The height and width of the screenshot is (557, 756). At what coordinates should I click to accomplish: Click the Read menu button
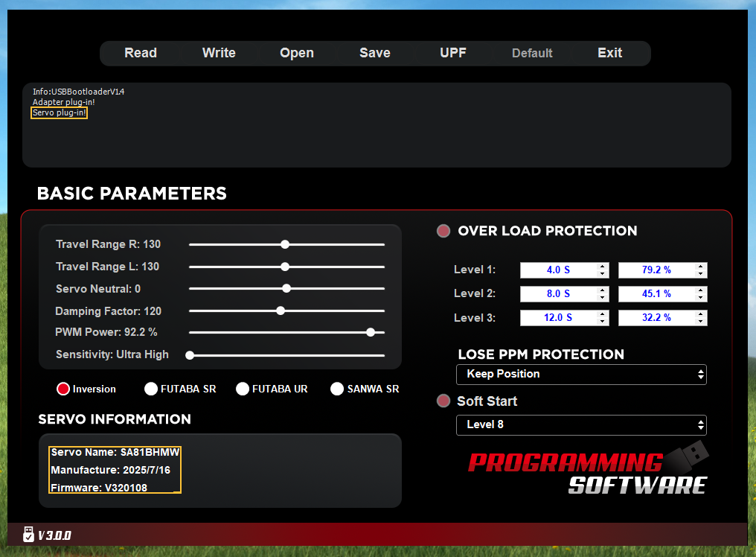tap(141, 53)
